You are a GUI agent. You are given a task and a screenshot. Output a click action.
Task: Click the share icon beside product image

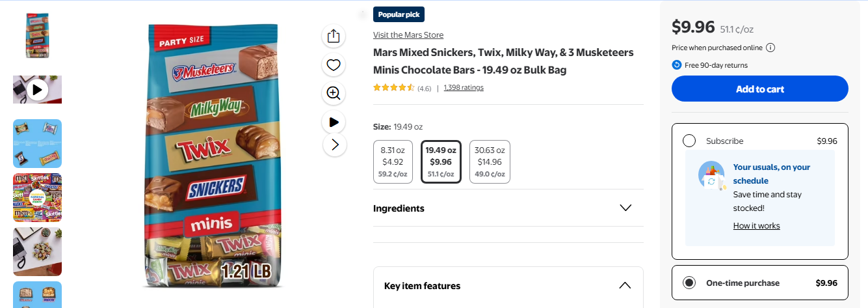point(334,36)
